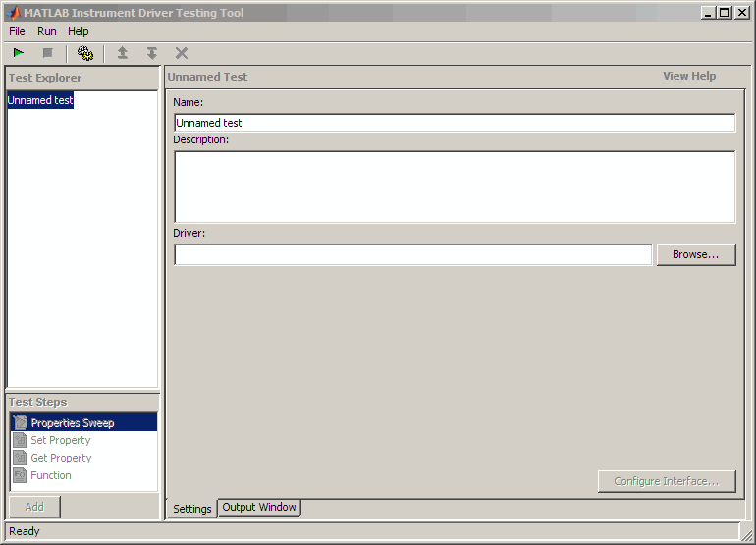
Task: Click the Ready status bar text
Action: click(x=25, y=531)
